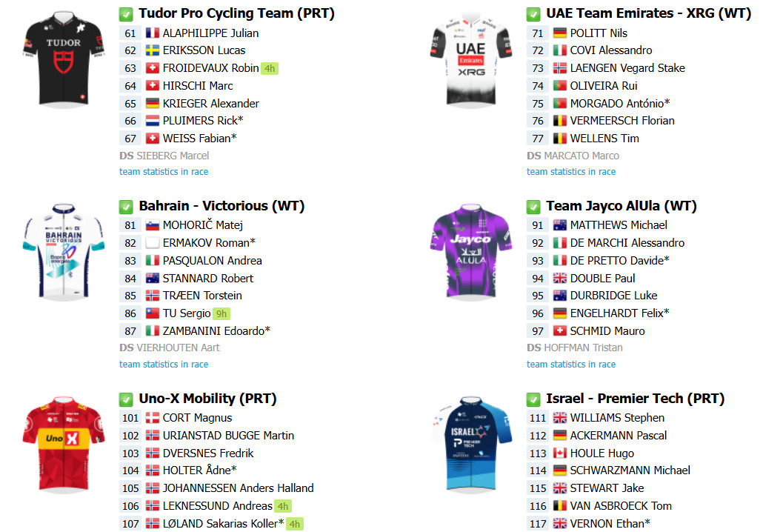This screenshot has height=532, width=763.
Task: Click the Swedish flag beside Eriksson Lucas
Action: pyautogui.click(x=153, y=50)
